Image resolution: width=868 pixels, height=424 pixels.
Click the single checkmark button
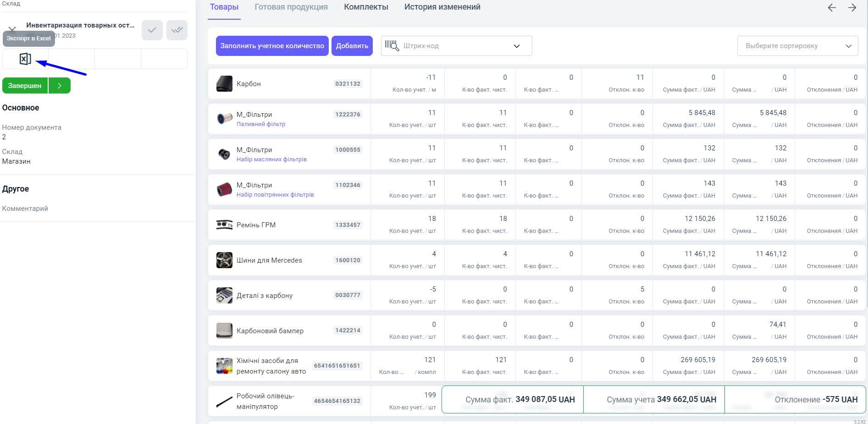point(152,30)
